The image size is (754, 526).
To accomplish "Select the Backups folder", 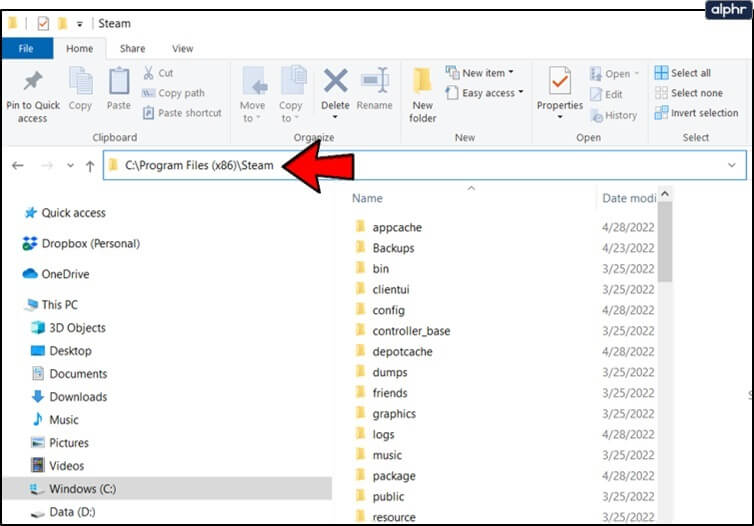I will [x=384, y=248].
